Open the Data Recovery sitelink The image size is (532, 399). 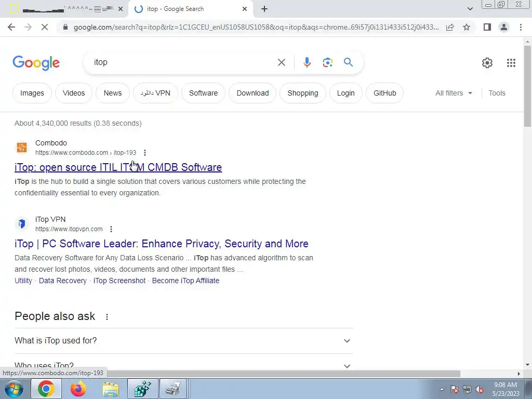[x=63, y=281]
